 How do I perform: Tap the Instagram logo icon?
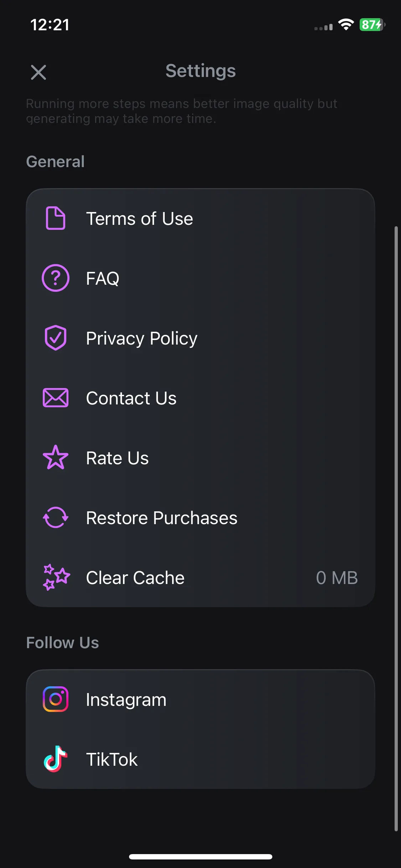(x=56, y=699)
